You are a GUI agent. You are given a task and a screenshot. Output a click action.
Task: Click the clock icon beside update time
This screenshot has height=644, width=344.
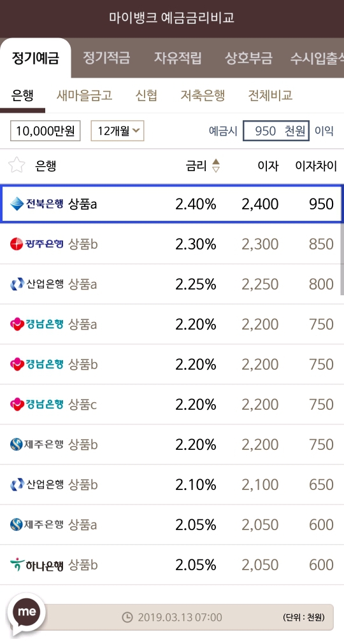tap(128, 617)
